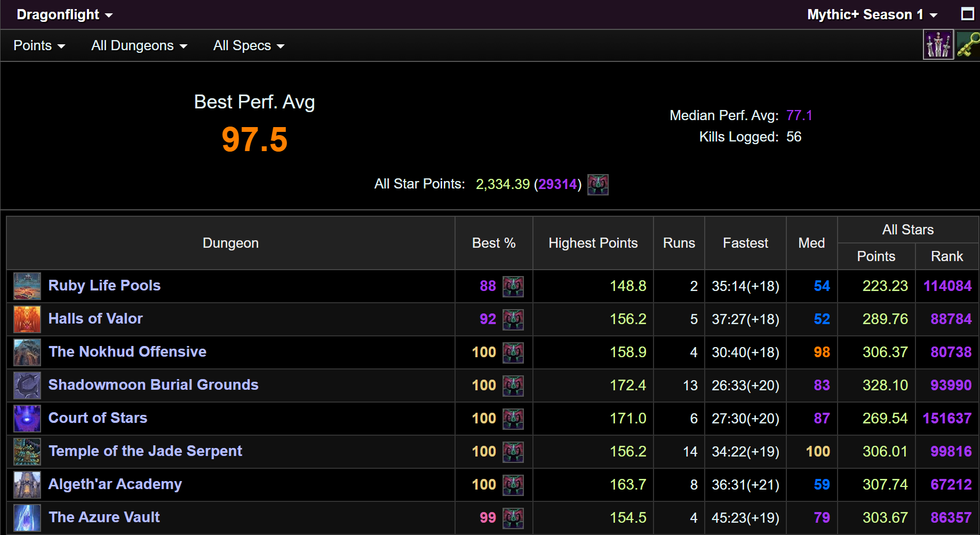Viewport: 980px width, 535px height.
Task: Click the Best % column header
Action: click(x=494, y=243)
